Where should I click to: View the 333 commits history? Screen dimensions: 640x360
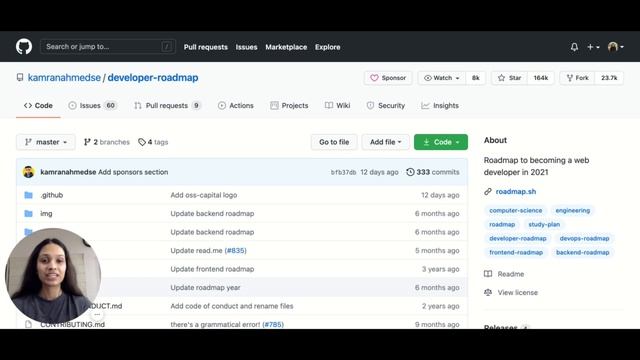click(x=433, y=172)
